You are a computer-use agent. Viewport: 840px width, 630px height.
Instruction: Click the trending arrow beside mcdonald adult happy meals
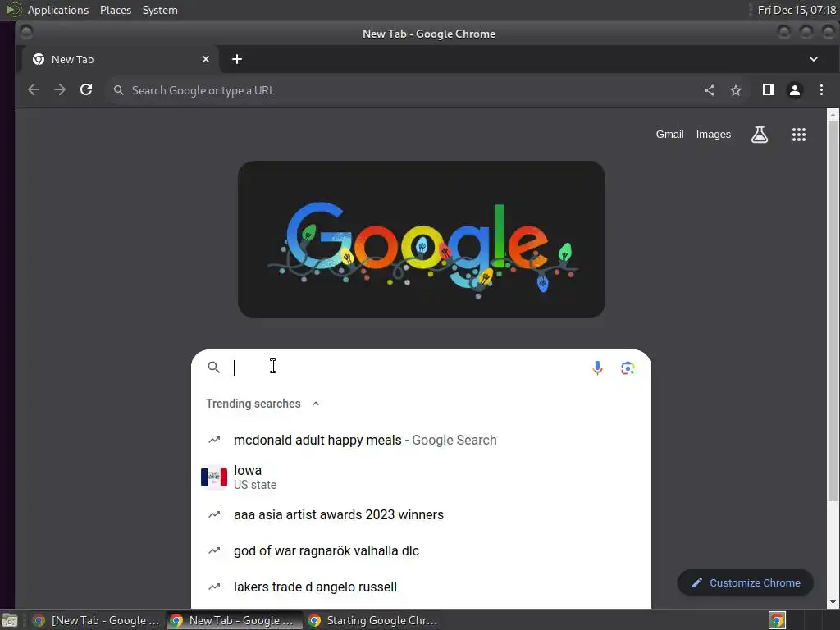coord(214,440)
